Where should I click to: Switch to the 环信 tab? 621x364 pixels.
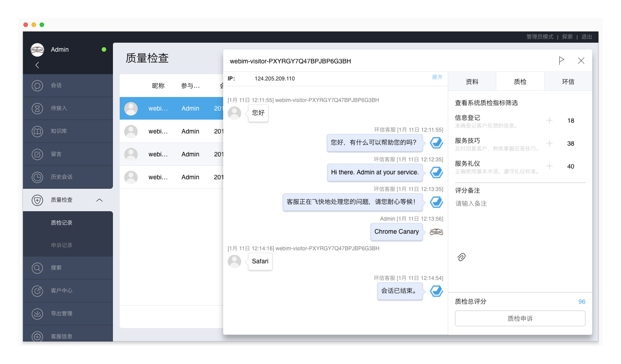tap(568, 82)
